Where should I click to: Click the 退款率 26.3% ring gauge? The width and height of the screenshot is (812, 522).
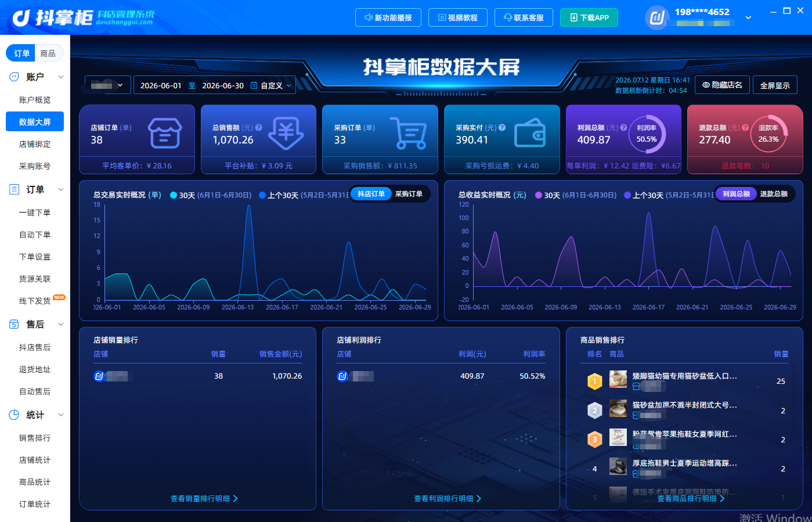coord(768,134)
